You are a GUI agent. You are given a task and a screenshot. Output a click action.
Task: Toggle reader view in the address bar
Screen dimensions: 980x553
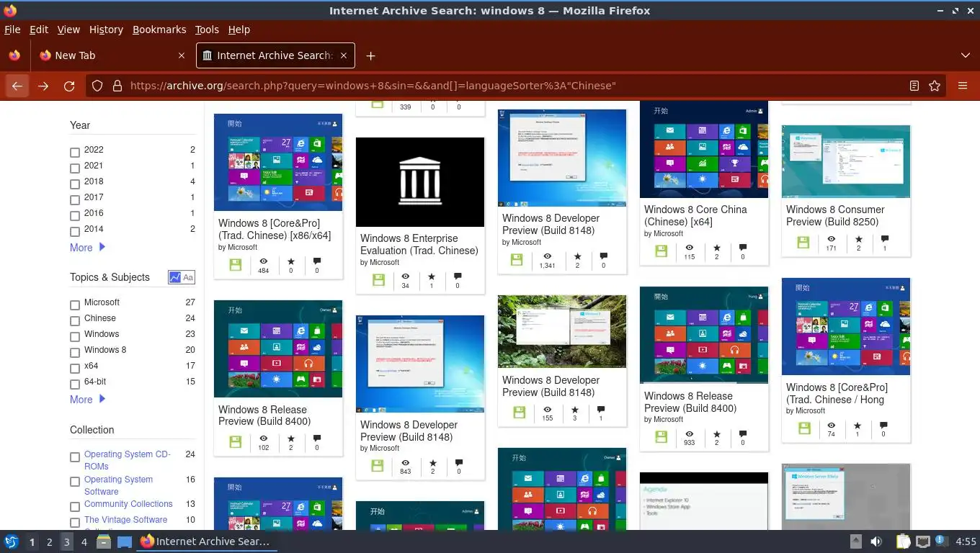click(x=914, y=86)
